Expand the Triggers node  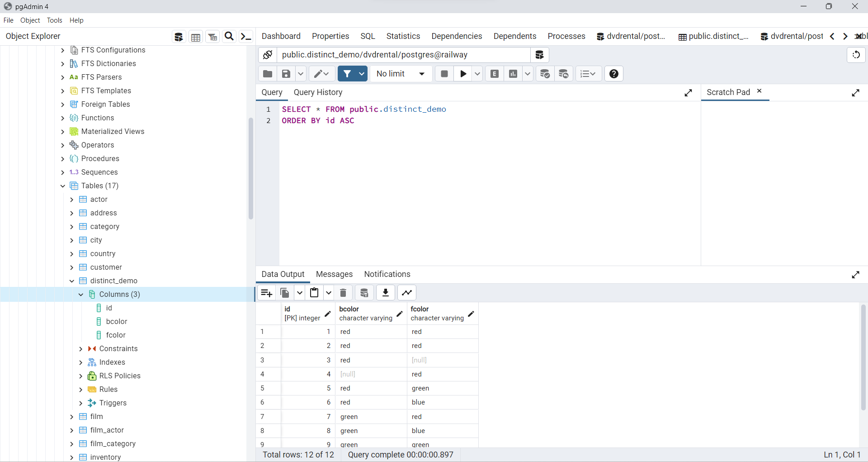pos(81,403)
